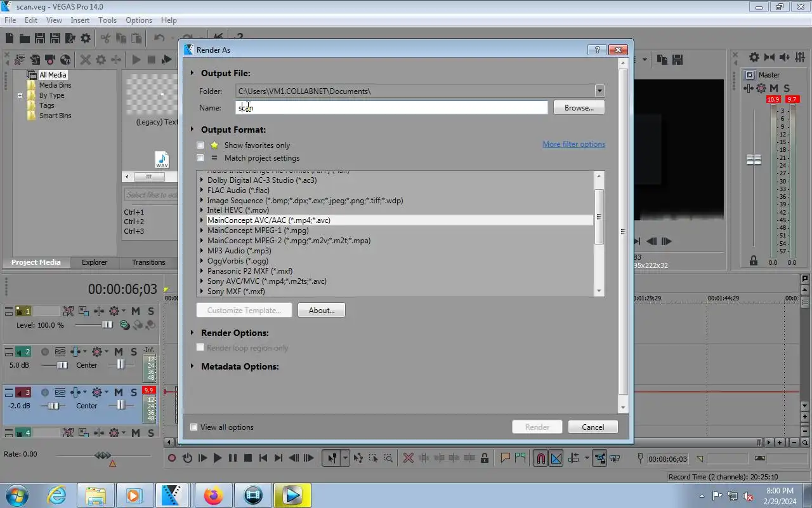Image resolution: width=812 pixels, height=508 pixels.
Task: Click Arm for Record on track 2
Action: tap(45, 352)
